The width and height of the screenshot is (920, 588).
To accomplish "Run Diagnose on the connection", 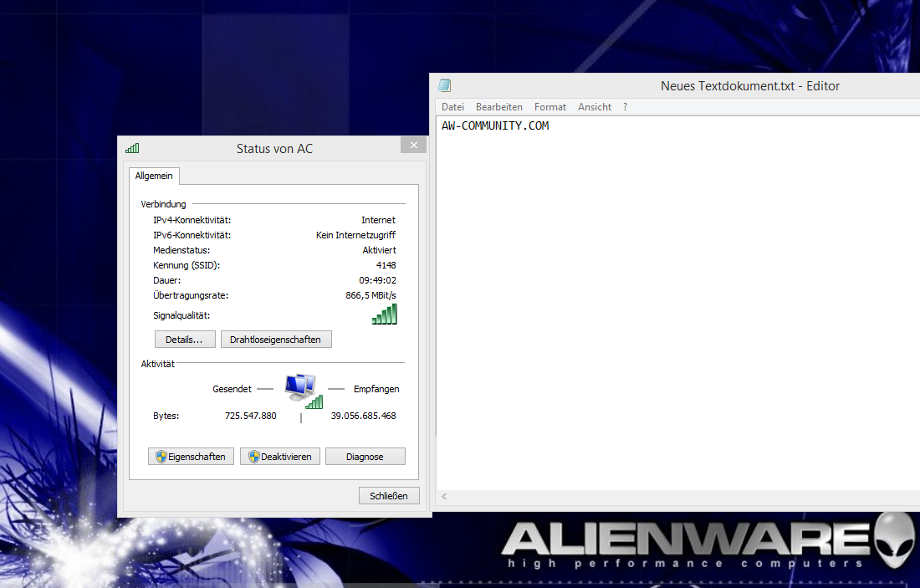I will 365,457.
